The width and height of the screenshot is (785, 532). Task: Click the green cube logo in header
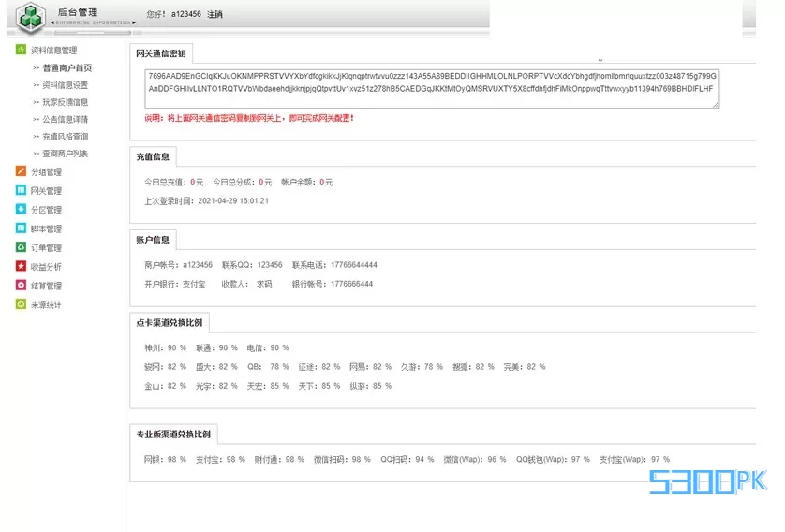pos(31,18)
